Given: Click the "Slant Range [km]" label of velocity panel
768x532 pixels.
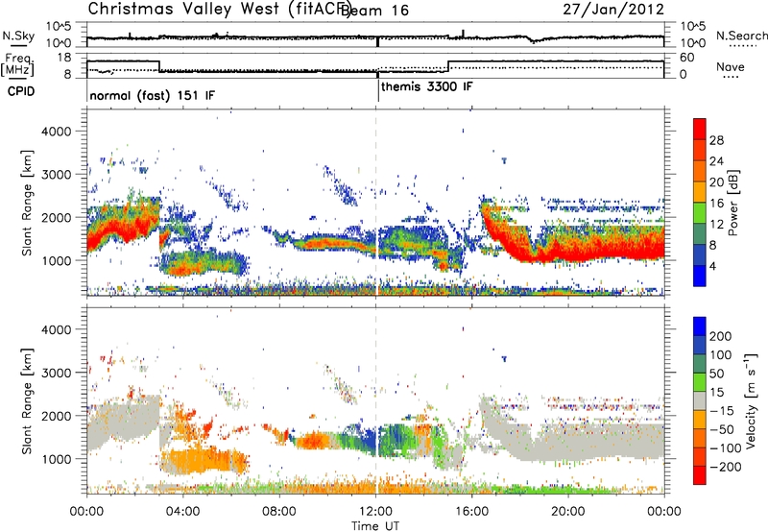Looking at the screenshot, I should tap(27, 401).
